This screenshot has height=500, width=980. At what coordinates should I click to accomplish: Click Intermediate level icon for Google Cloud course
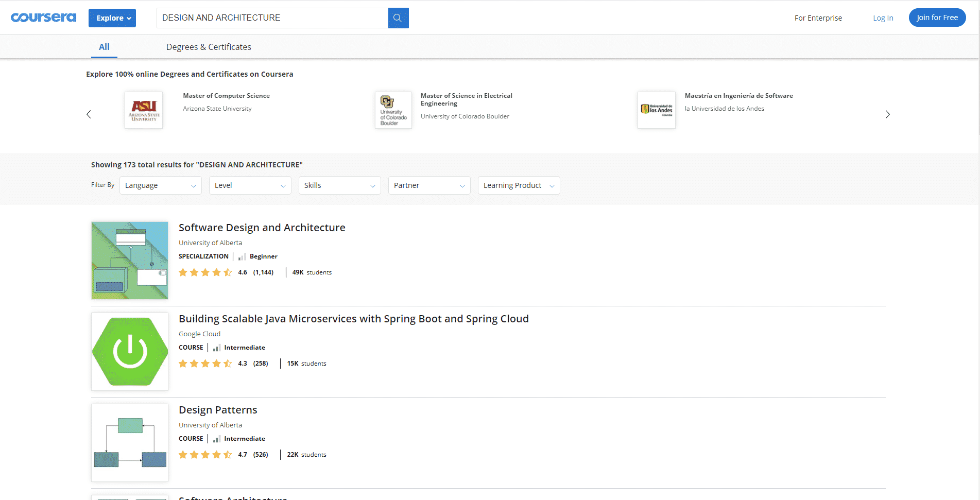217,348
